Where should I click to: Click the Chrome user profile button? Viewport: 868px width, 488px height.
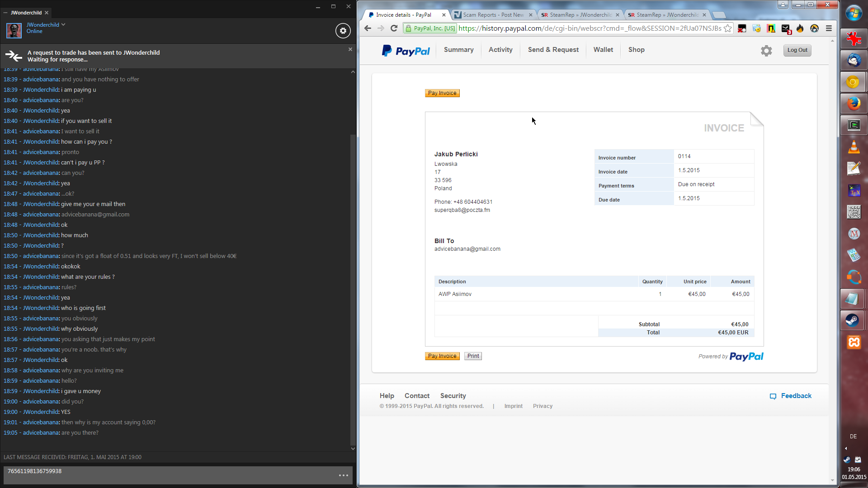coord(783,5)
